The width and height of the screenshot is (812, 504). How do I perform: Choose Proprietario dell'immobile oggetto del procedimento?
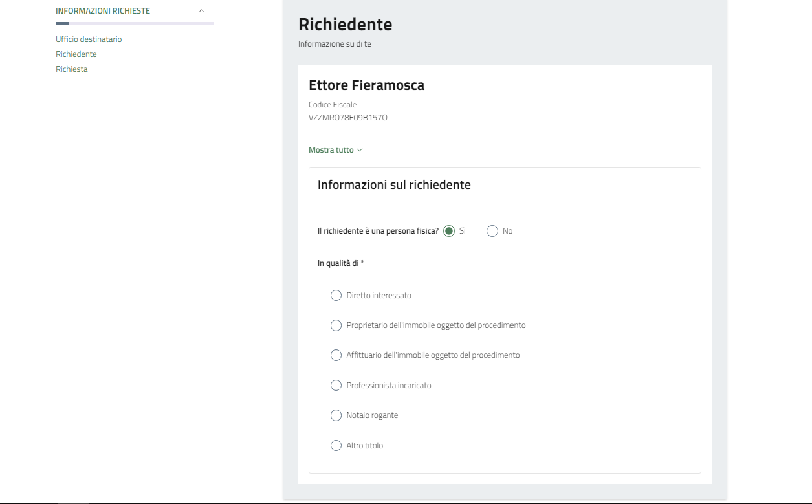[336, 325]
